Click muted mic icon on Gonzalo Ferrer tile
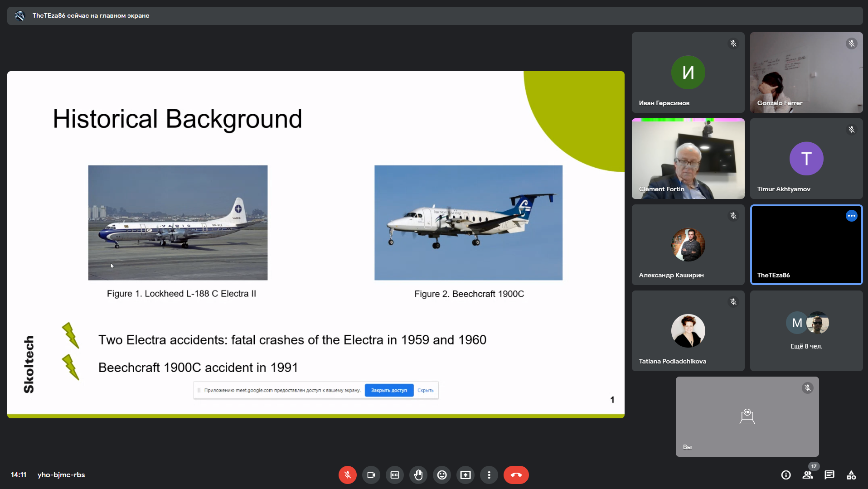868x489 pixels. click(x=851, y=44)
